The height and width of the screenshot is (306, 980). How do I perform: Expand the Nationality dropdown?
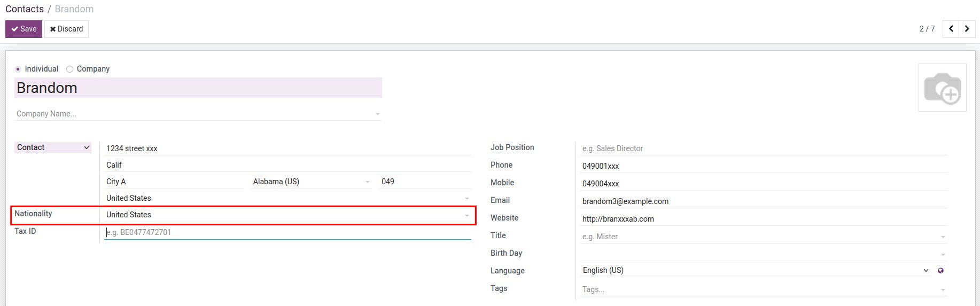pyautogui.click(x=466, y=215)
